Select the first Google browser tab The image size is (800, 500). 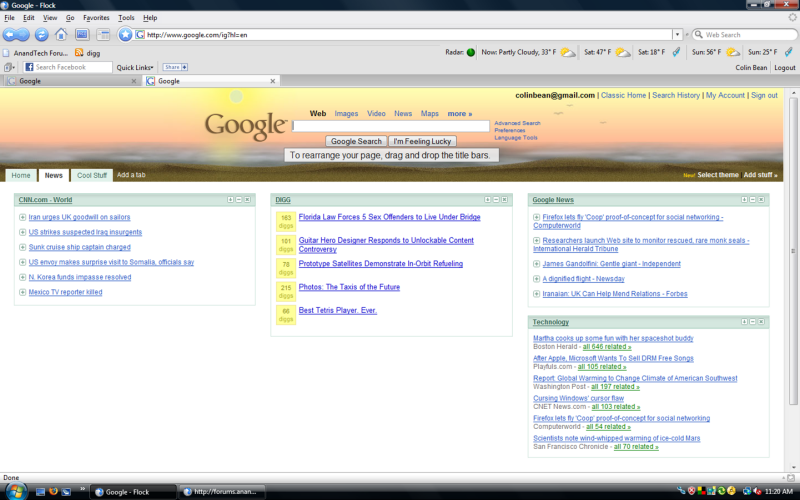tap(71, 81)
